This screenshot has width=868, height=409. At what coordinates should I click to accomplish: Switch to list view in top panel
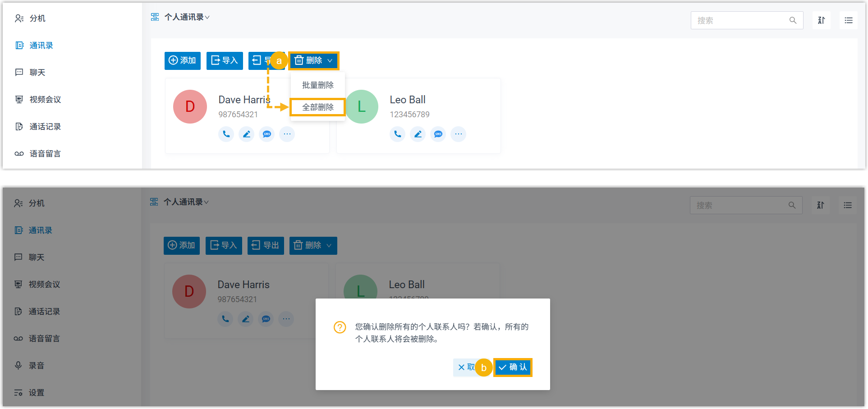coord(848,20)
